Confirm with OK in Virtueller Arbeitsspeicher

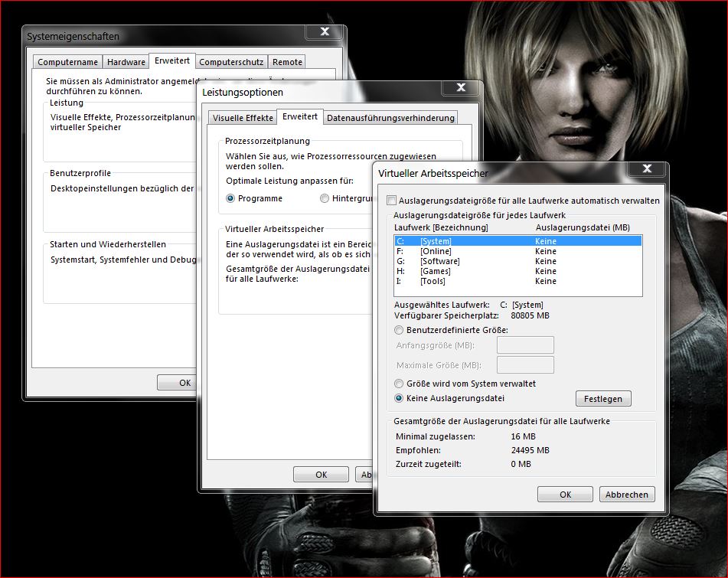click(565, 495)
